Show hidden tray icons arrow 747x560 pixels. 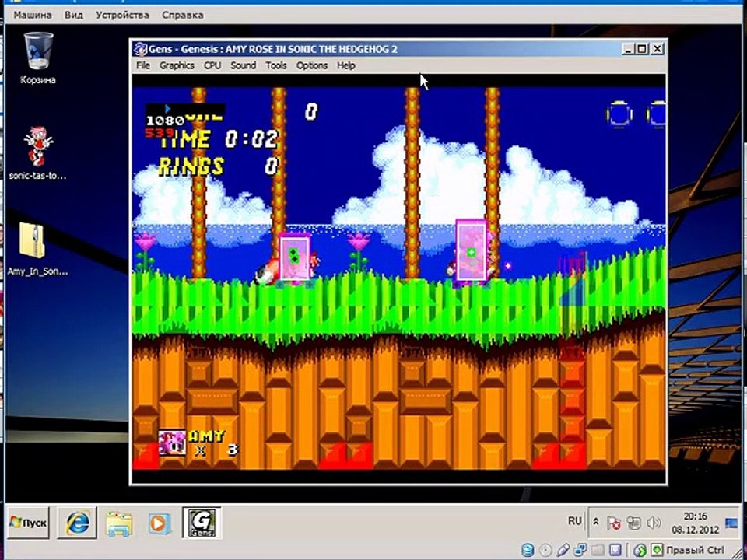click(x=595, y=523)
